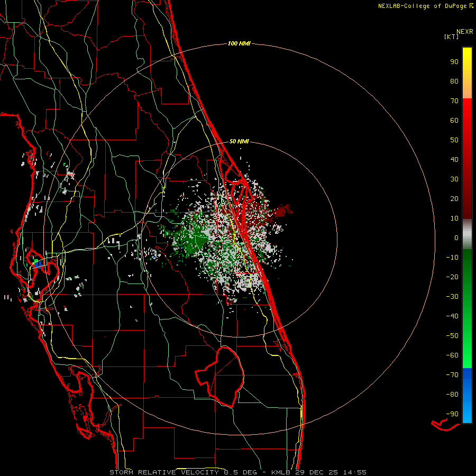476x476 pixels.
Task: Click the positive 60 value on the velocity scale
Action: (454, 121)
